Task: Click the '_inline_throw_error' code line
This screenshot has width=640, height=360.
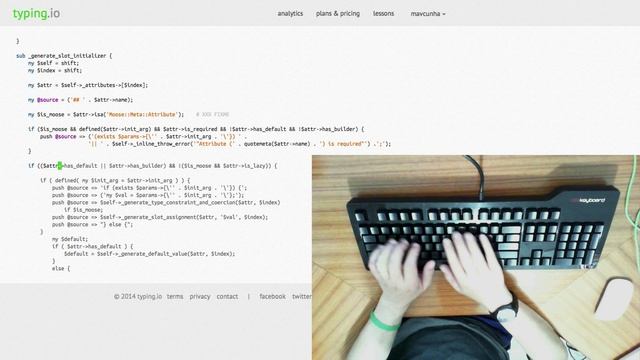Action: pos(240,144)
